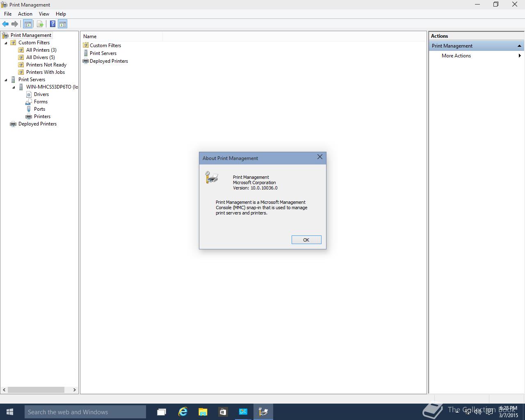Toggle Show/Hide Console Tree toolbar icon
This screenshot has height=420, width=525.
[27, 24]
